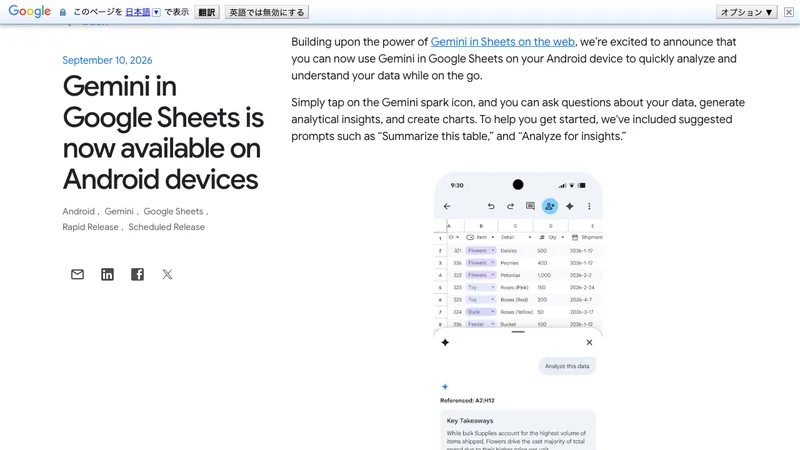Open the Duck dropdown chip in mockup
Screen dimensions: 800x450
[x=481, y=312]
